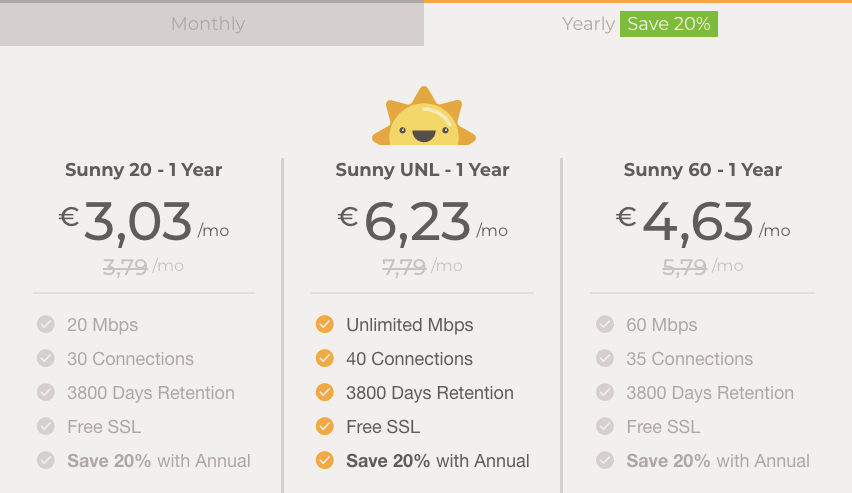Click the green Save 20% badge

tap(668, 24)
